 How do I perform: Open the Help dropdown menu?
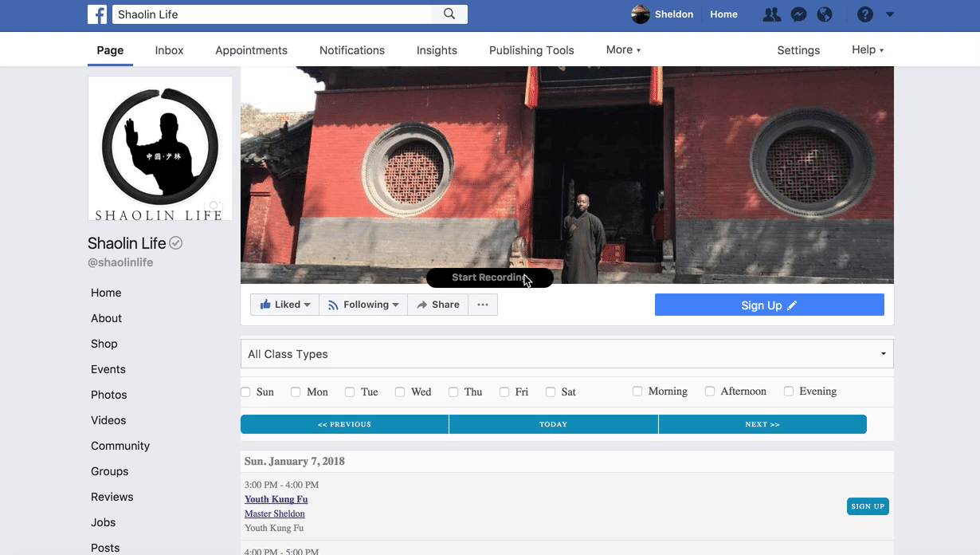[x=868, y=49]
